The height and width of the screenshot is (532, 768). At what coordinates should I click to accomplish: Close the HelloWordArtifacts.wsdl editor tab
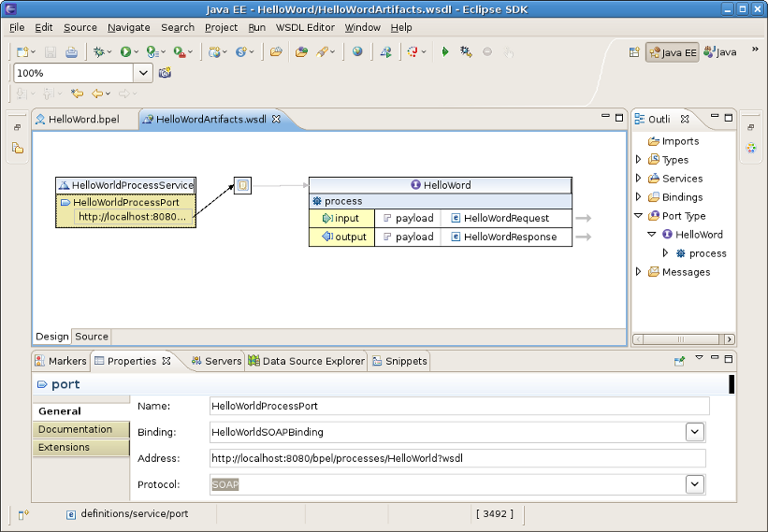[x=276, y=119]
